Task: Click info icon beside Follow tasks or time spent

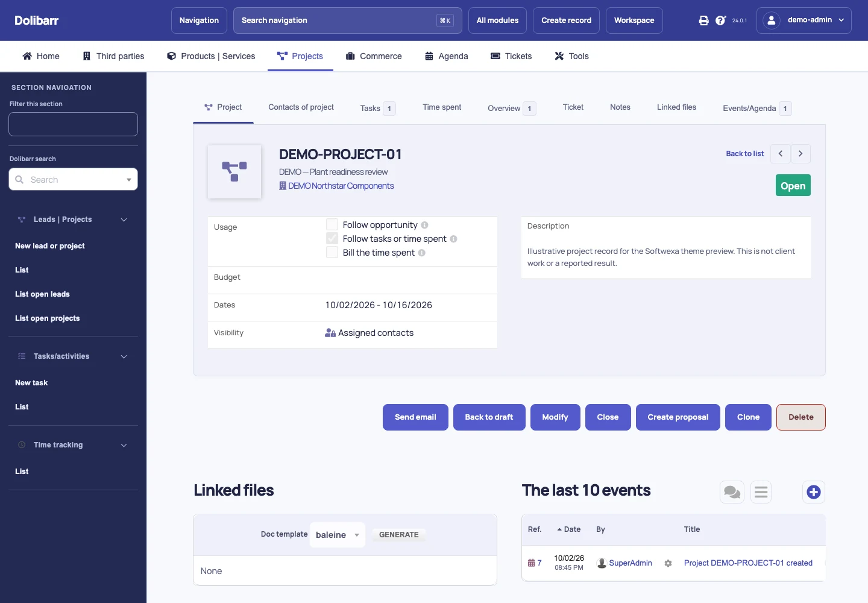Action: pos(453,239)
